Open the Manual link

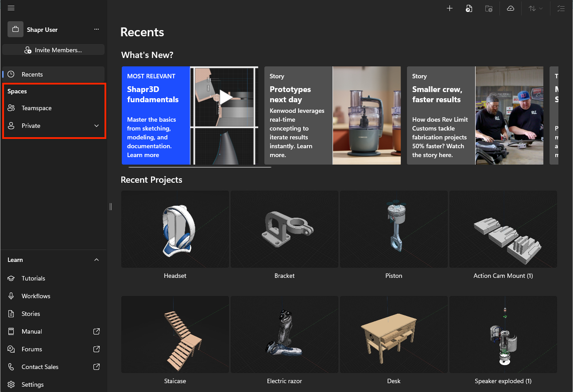(x=54, y=331)
